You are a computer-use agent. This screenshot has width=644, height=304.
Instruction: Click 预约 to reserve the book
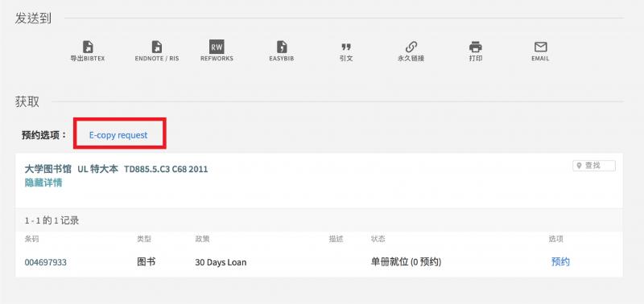pyautogui.click(x=560, y=261)
